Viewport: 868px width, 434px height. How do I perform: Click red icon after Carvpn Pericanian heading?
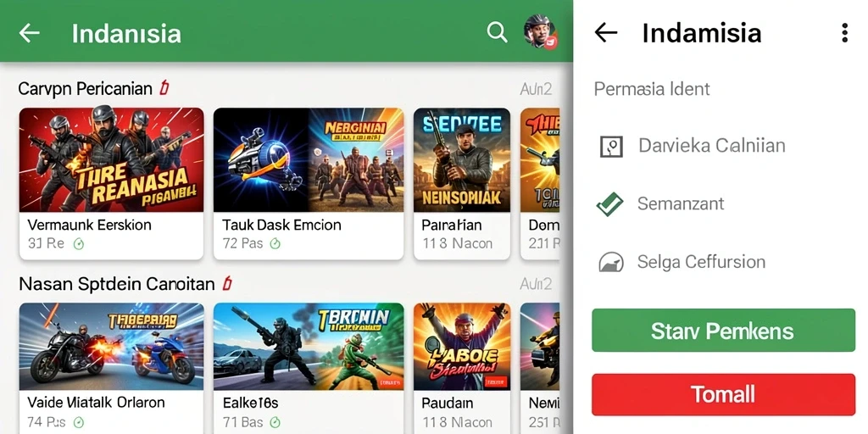tap(164, 87)
